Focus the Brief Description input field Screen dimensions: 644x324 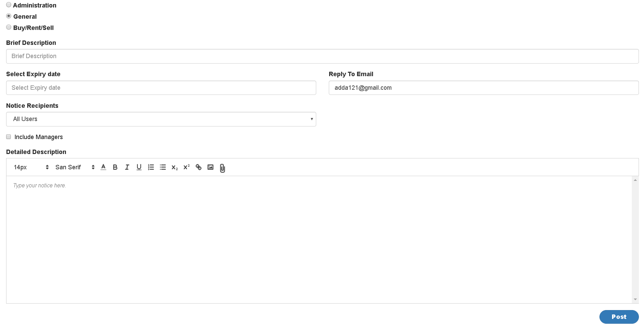tap(322, 56)
